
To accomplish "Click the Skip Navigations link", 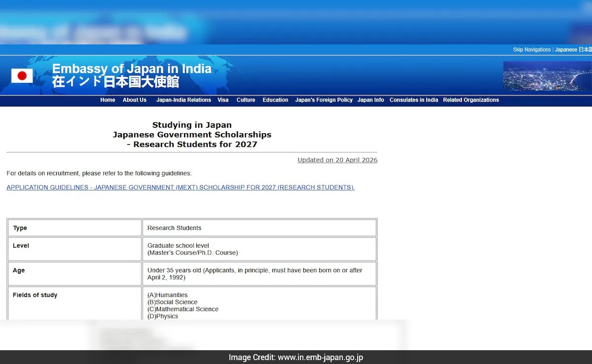I will pos(532,50).
